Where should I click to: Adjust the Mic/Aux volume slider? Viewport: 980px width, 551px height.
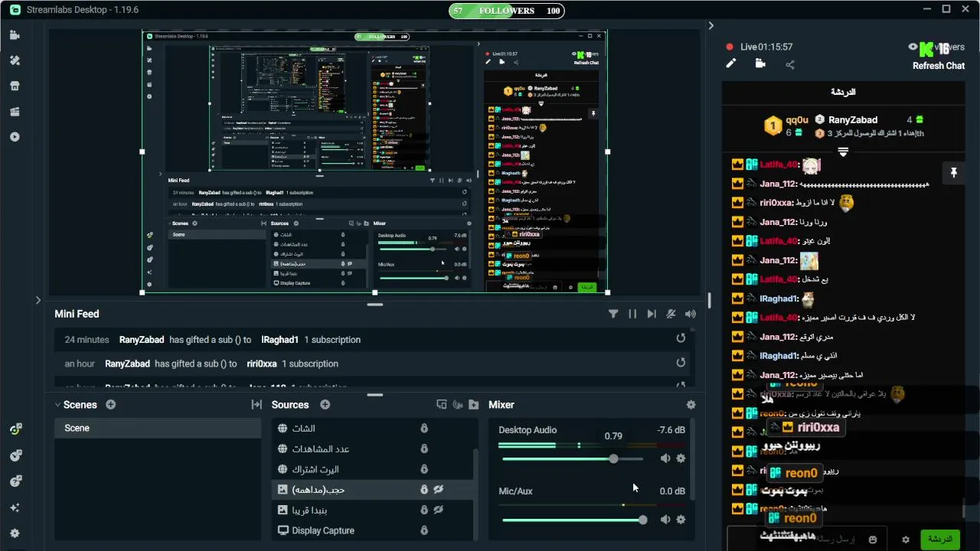[x=573, y=520]
